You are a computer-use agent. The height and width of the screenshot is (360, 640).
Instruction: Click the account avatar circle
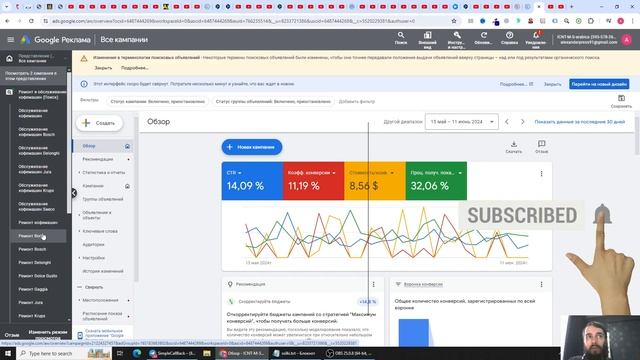click(x=627, y=40)
